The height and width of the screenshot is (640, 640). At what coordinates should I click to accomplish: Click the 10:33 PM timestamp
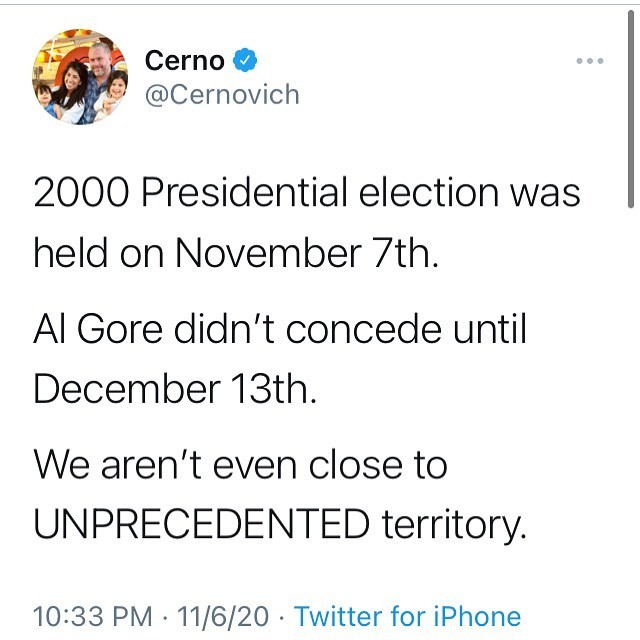(93, 616)
